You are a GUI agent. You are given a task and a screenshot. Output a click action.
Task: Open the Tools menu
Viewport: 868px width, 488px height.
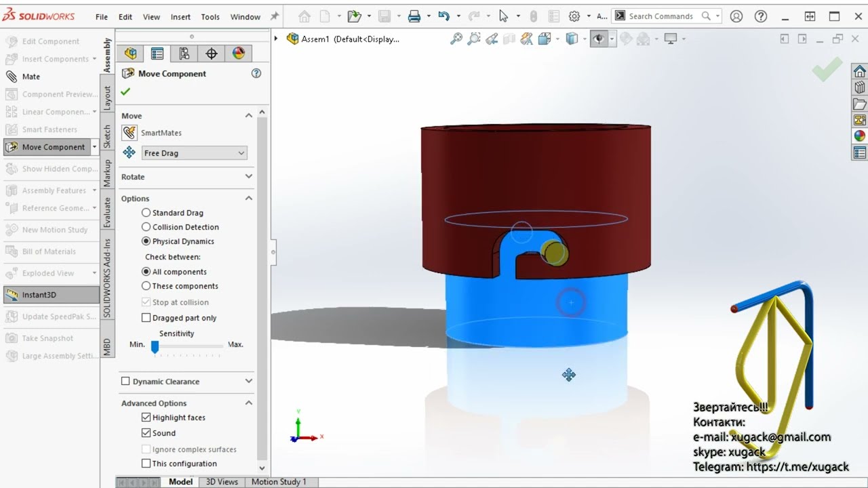tap(210, 17)
